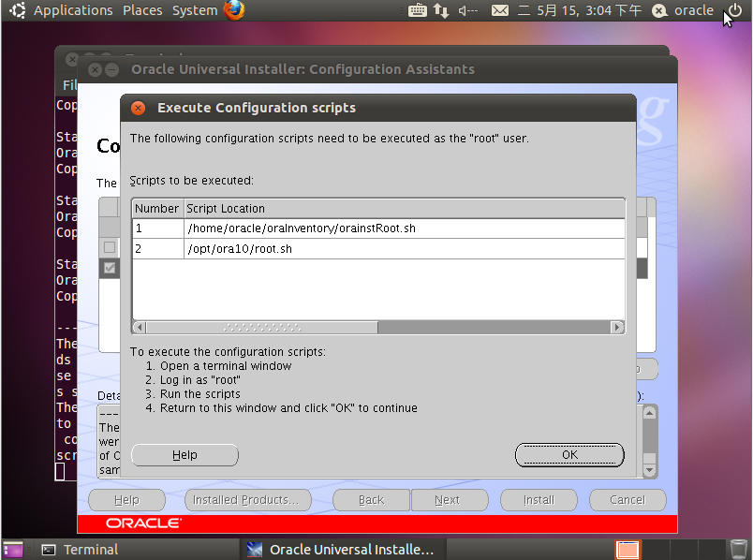Click the Script Location column header
The width and height of the screenshot is (753, 560).
[405, 209]
